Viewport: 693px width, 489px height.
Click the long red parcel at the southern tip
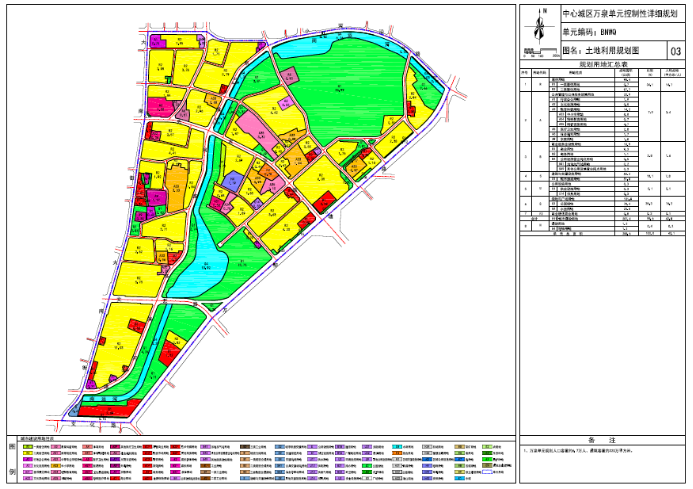107,409
